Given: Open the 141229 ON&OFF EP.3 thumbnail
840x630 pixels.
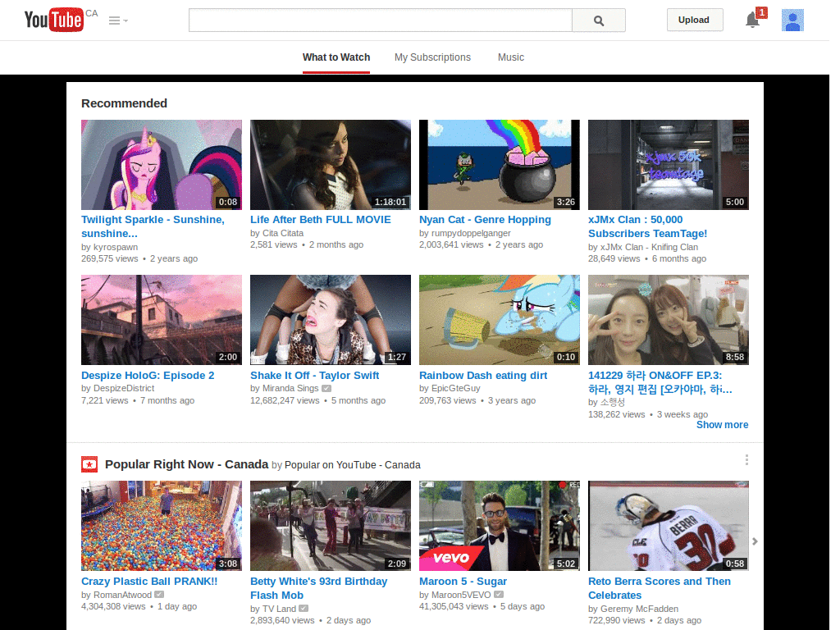Looking at the screenshot, I should pyautogui.click(x=669, y=320).
